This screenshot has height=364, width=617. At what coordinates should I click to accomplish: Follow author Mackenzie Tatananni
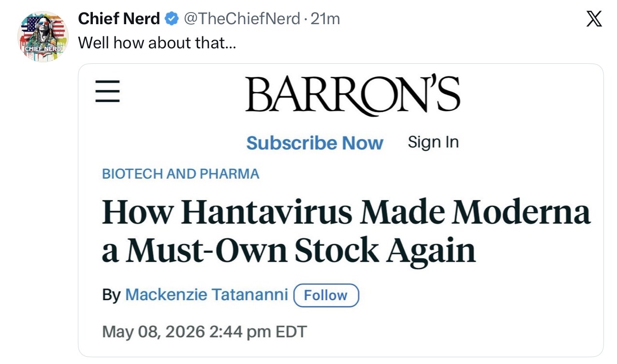point(326,295)
